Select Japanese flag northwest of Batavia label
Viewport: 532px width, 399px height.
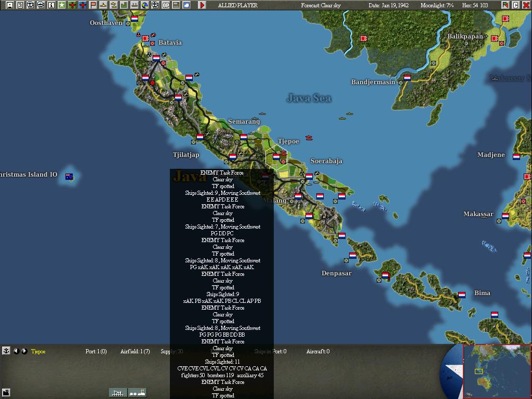(x=145, y=38)
